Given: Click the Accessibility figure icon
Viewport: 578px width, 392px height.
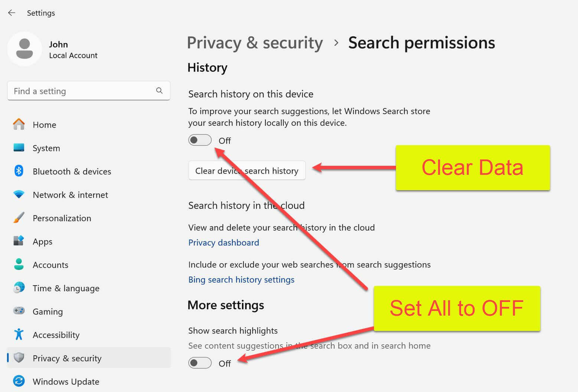Looking at the screenshot, I should click(19, 334).
